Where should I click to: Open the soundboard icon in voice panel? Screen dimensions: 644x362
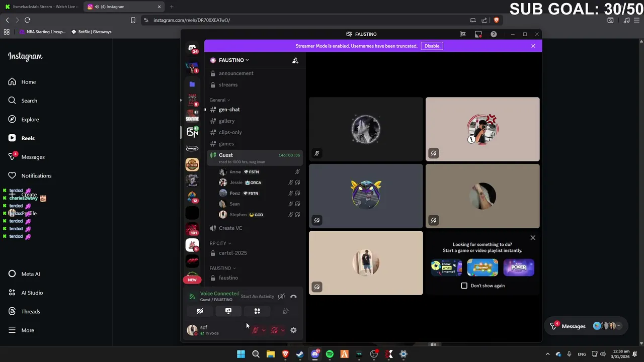[286, 311]
